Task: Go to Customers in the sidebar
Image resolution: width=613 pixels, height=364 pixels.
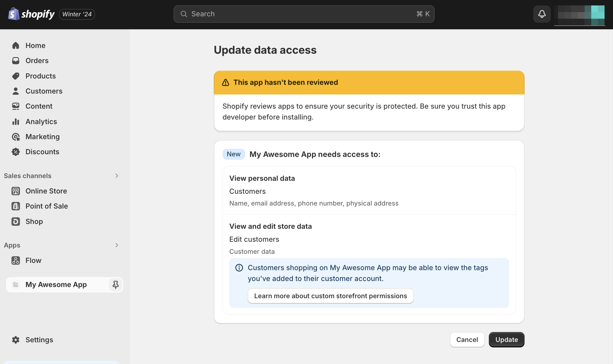Action: coord(44,91)
